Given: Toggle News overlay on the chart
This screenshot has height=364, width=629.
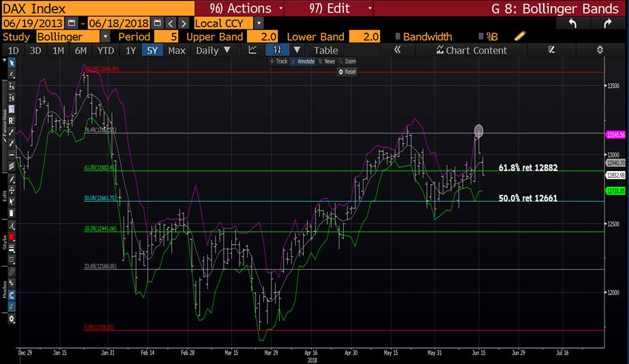Looking at the screenshot, I should 327,61.
